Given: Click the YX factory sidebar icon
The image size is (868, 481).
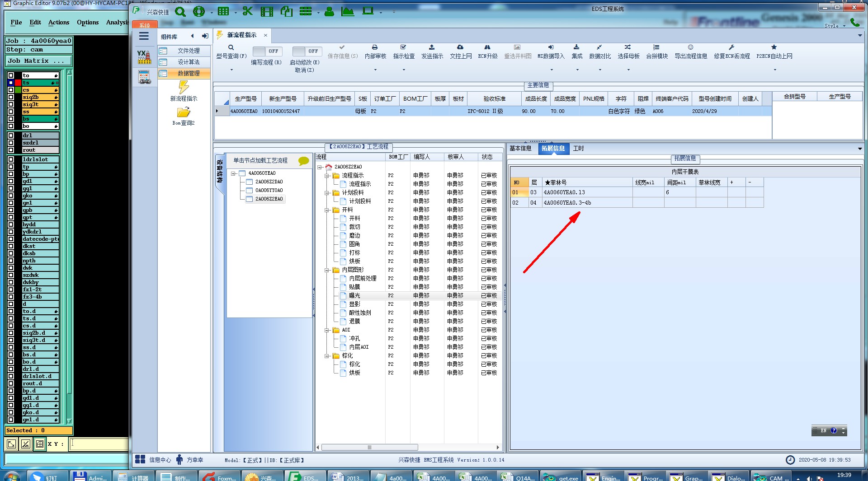Looking at the screenshot, I should tap(144, 57).
